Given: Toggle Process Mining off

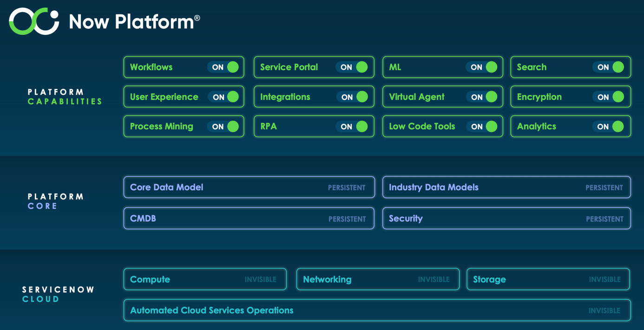Looking at the screenshot, I should pyautogui.click(x=224, y=126).
